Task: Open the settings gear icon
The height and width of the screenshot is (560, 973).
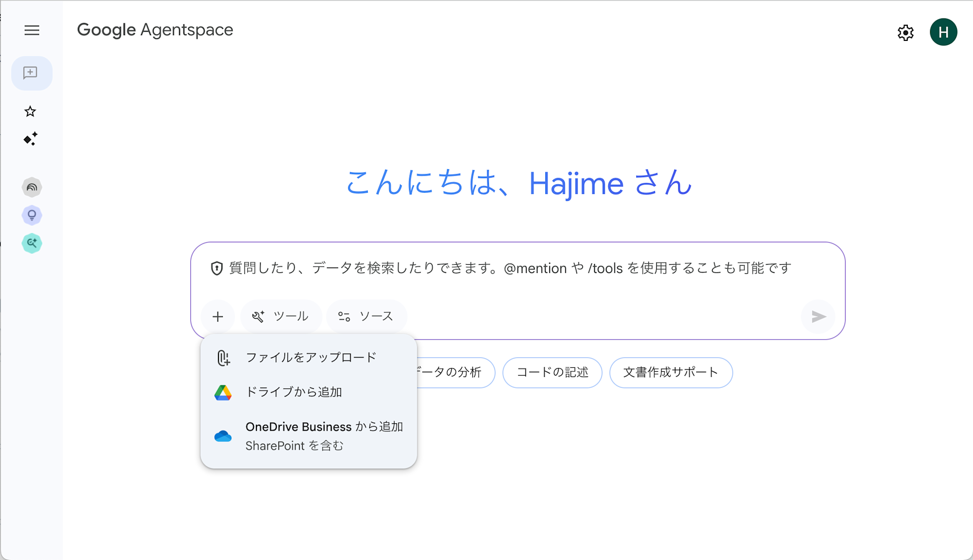Action: pos(905,33)
